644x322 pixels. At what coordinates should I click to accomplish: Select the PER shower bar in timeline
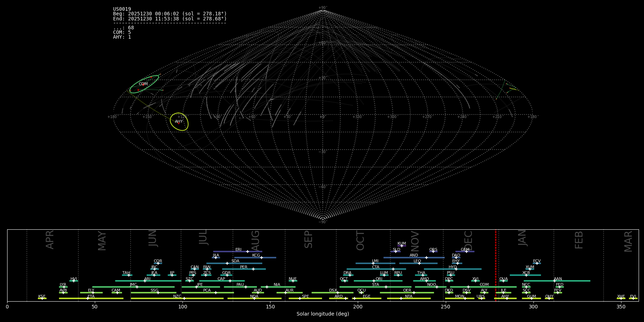click(x=244, y=269)
